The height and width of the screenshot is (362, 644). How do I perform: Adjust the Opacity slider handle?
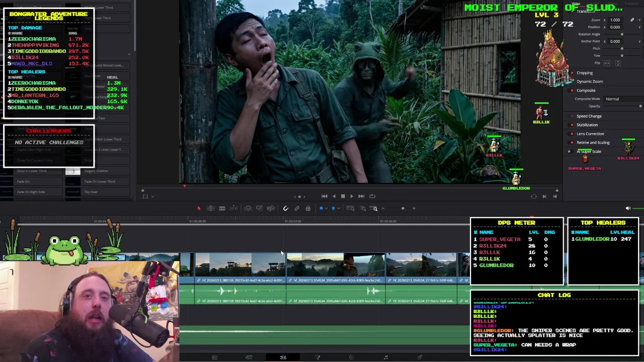click(640, 106)
